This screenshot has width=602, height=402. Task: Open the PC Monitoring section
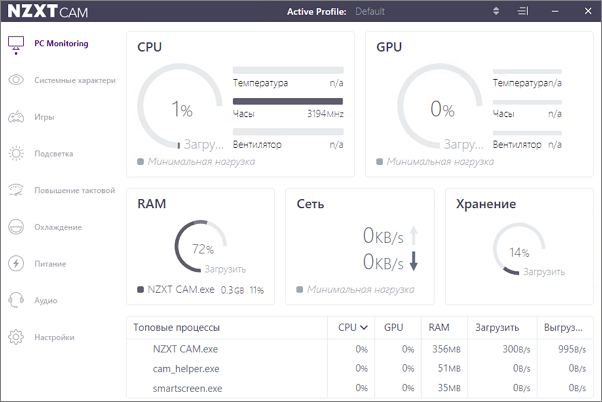(x=61, y=43)
